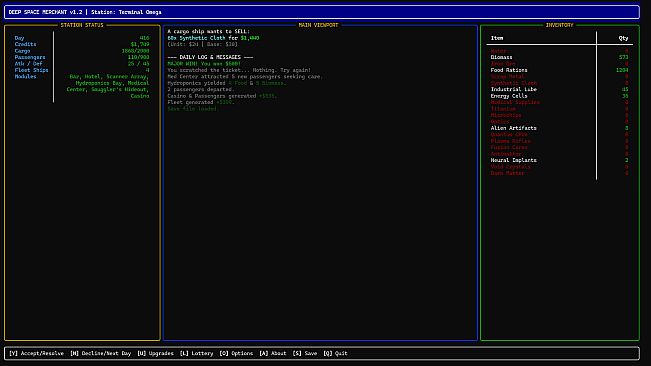Image resolution: width=651 pixels, height=366 pixels.
Task: Select the Day label in station status
Action: coord(20,38)
